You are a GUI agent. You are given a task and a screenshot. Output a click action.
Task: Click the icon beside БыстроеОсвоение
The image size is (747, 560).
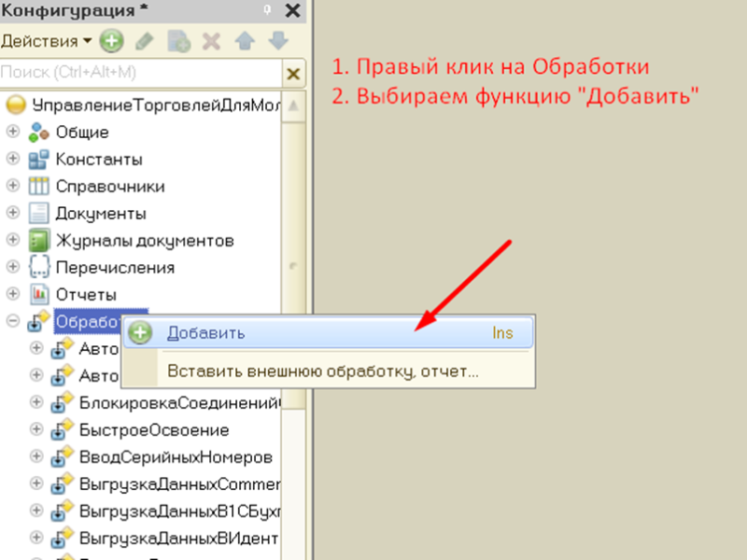[62, 430]
